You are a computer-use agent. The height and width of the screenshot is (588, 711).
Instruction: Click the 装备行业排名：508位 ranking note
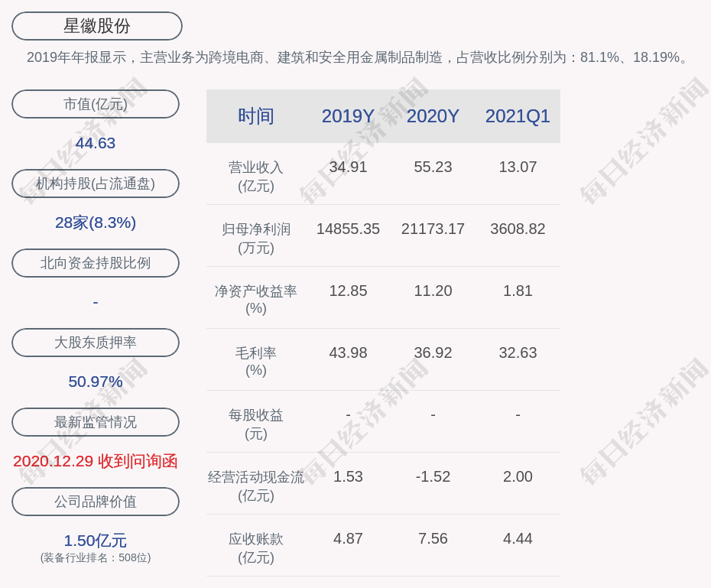click(x=96, y=557)
